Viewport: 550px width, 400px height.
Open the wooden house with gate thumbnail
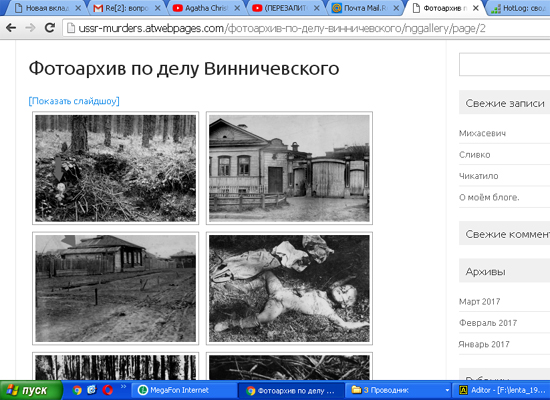tap(289, 168)
